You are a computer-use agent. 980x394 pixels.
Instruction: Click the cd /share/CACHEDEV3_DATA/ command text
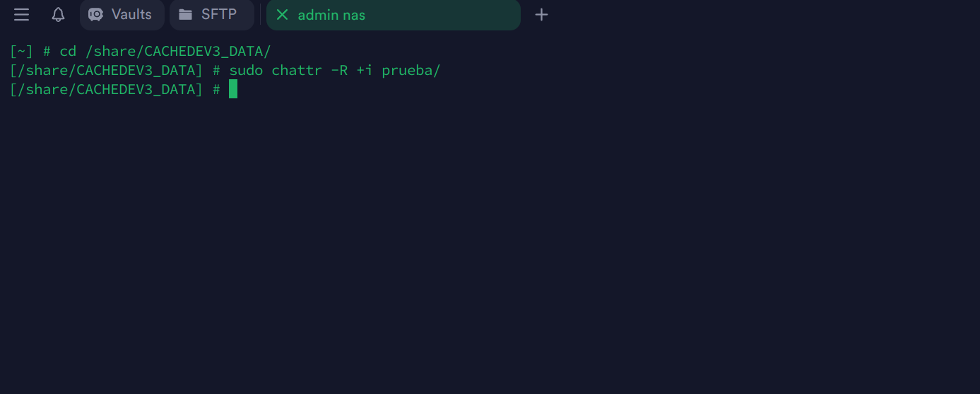coord(165,52)
